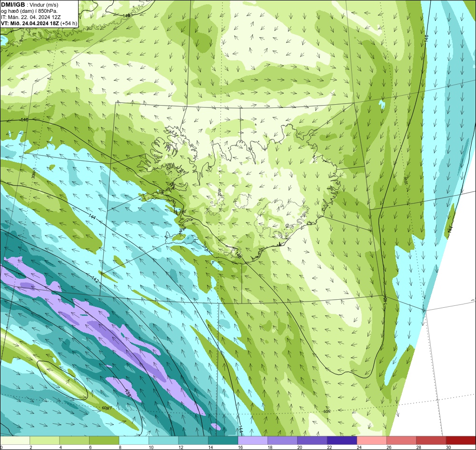
Task: Pick the 26–28 m/s salmon red legend swatch
Action: 402,440
